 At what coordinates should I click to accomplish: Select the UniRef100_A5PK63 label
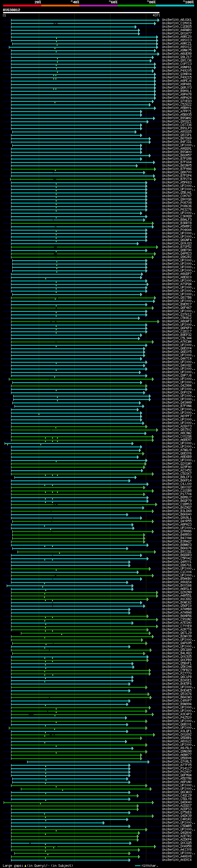coord(177,182)
